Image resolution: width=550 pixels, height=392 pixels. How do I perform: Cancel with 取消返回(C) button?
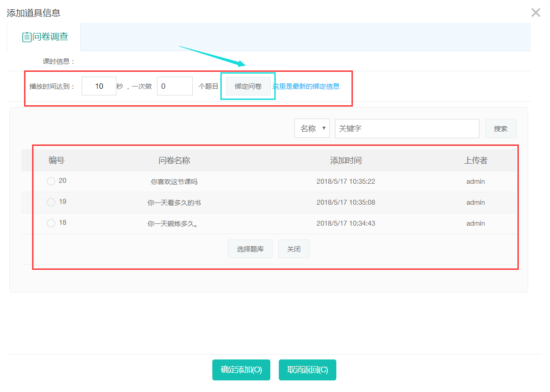[x=307, y=370]
